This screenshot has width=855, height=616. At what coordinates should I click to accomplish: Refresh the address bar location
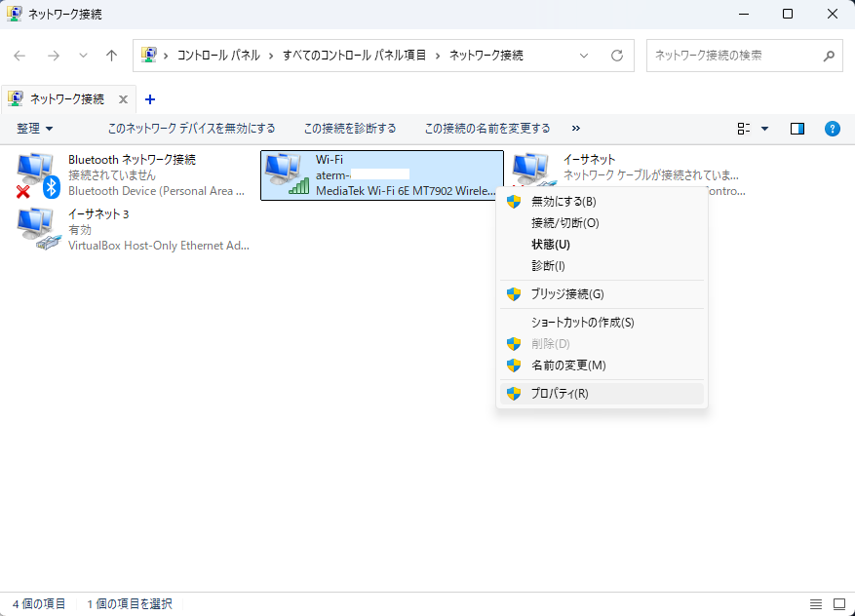616,56
